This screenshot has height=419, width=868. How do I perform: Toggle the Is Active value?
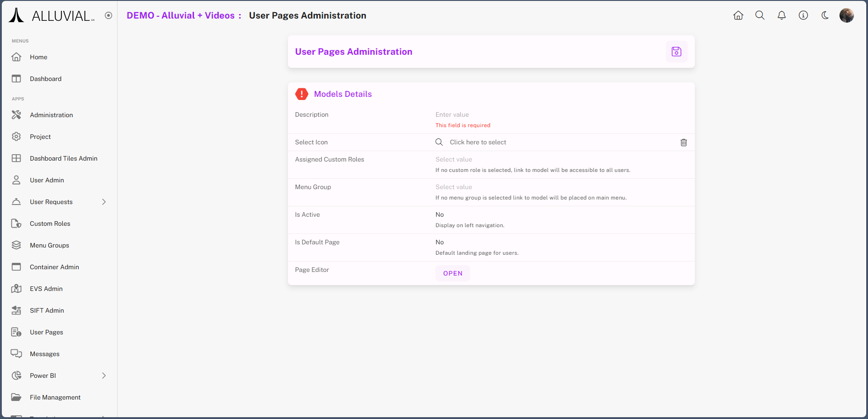point(439,214)
